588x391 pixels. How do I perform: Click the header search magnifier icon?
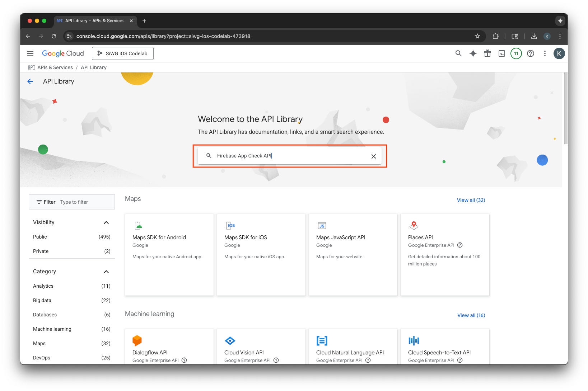[458, 53]
